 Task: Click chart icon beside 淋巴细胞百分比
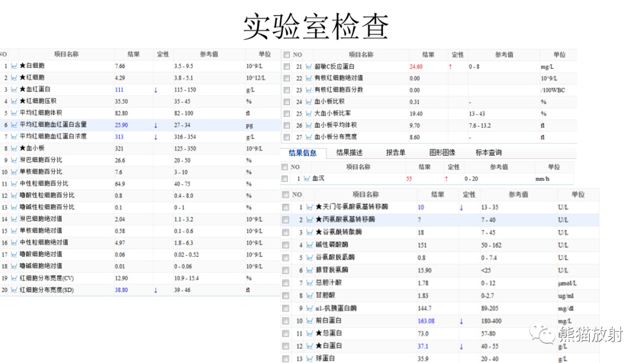click(14, 161)
